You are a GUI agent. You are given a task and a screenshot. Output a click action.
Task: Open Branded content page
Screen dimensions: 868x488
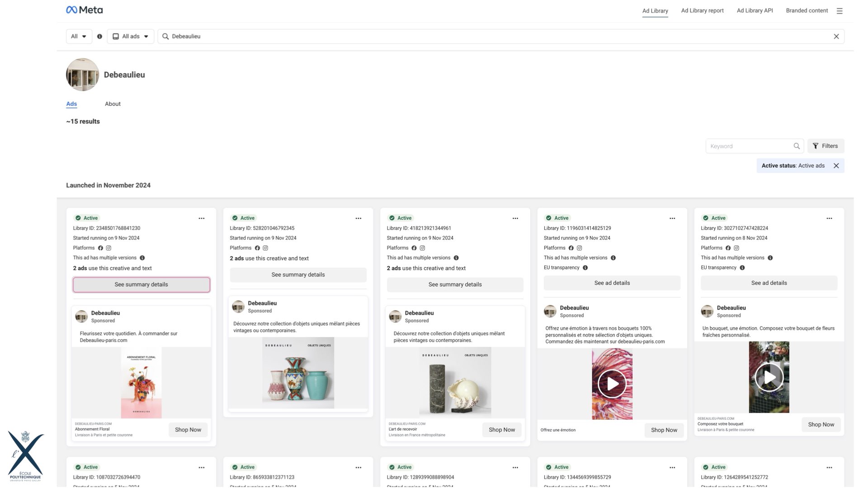click(x=807, y=11)
